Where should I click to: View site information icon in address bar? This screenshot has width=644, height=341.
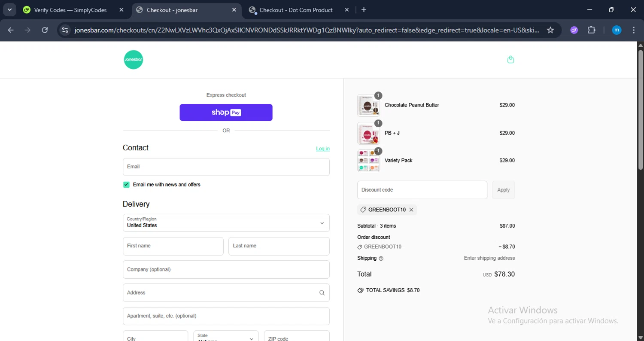pos(65,30)
